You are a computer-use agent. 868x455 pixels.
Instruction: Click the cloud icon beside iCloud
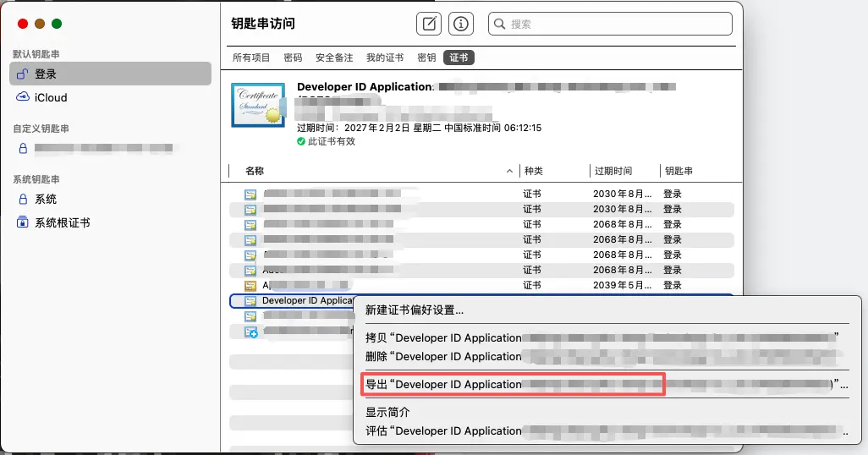23,97
